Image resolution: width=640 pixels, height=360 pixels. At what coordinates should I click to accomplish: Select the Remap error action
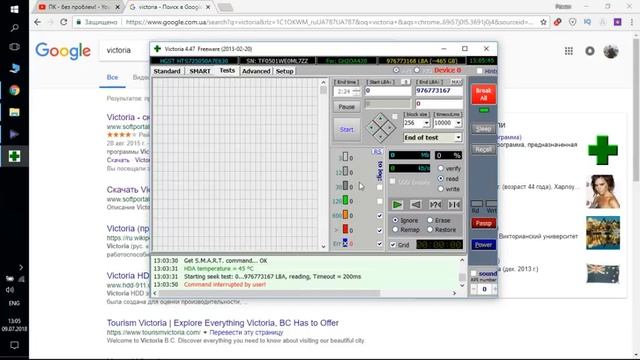(x=395, y=230)
